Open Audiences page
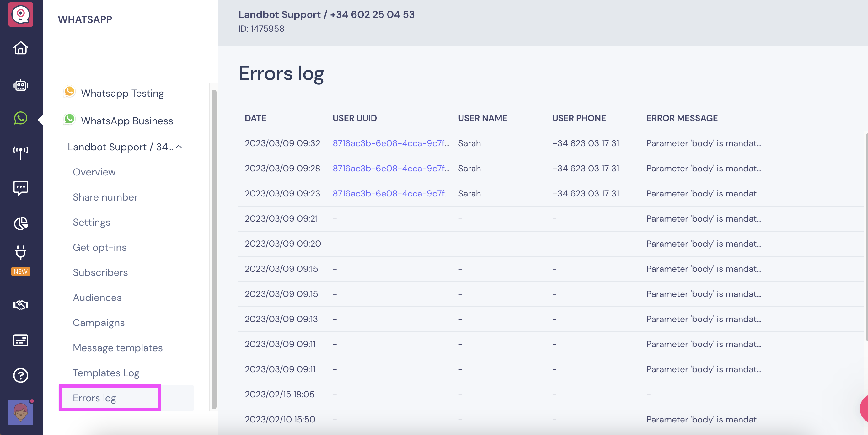868x435 pixels. click(x=97, y=298)
